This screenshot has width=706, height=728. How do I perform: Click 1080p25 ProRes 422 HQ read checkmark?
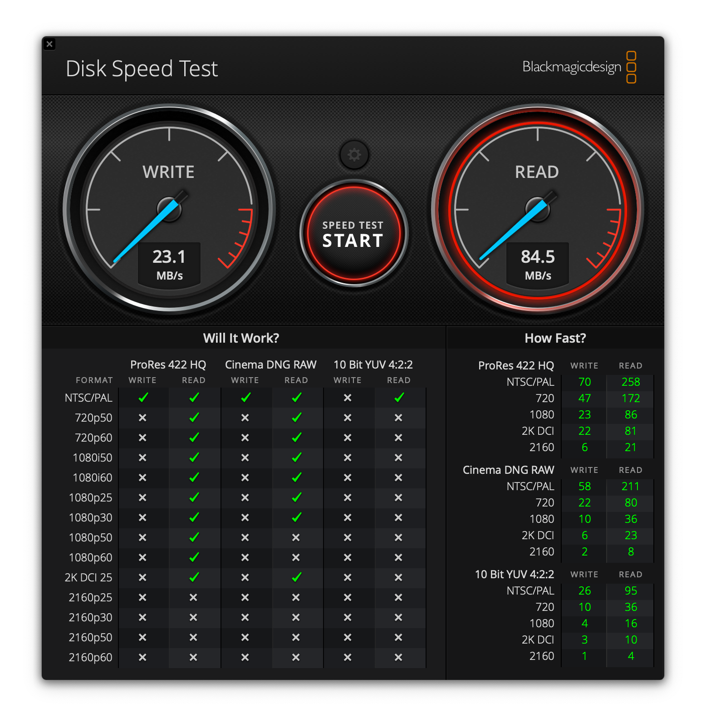194,497
